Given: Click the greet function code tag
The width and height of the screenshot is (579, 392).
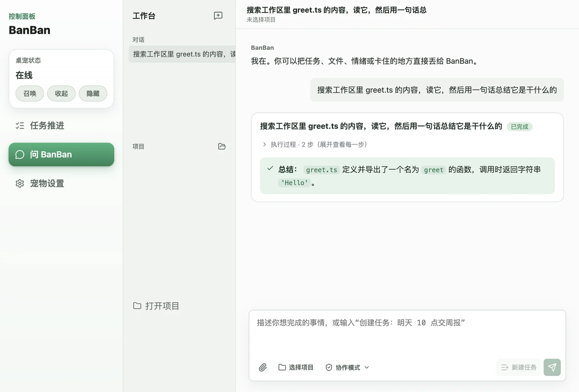Looking at the screenshot, I should pos(433,170).
